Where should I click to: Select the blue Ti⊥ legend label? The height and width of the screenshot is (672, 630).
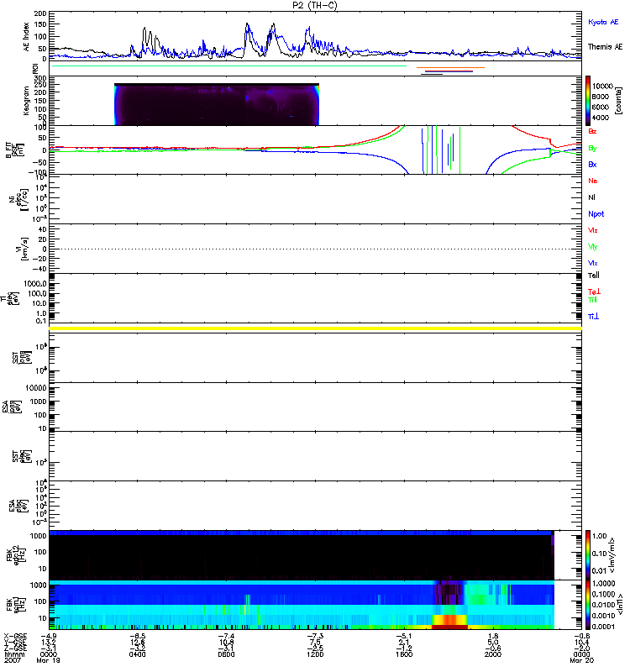click(593, 317)
